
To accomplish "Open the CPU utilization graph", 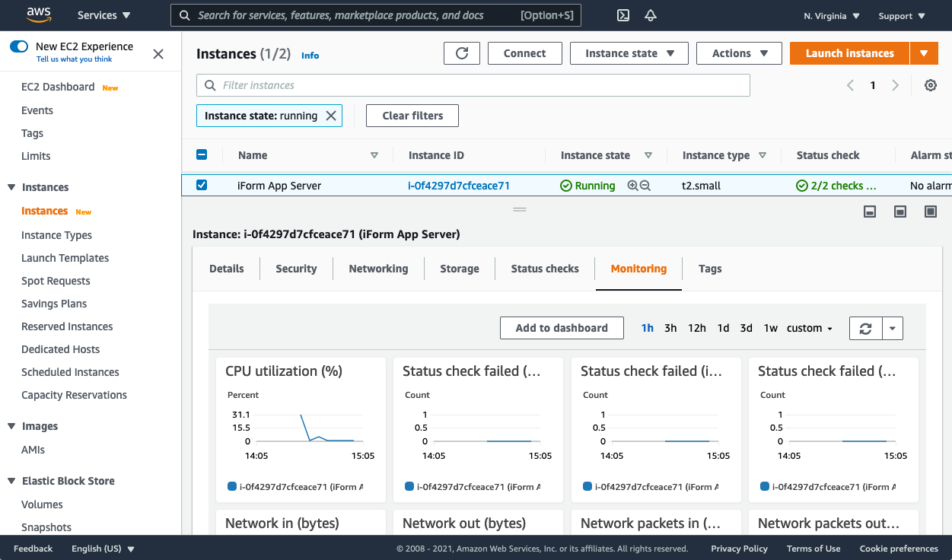I will click(301, 430).
